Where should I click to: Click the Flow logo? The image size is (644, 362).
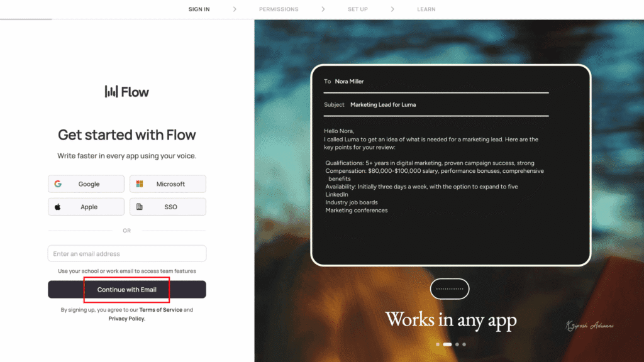click(x=127, y=92)
